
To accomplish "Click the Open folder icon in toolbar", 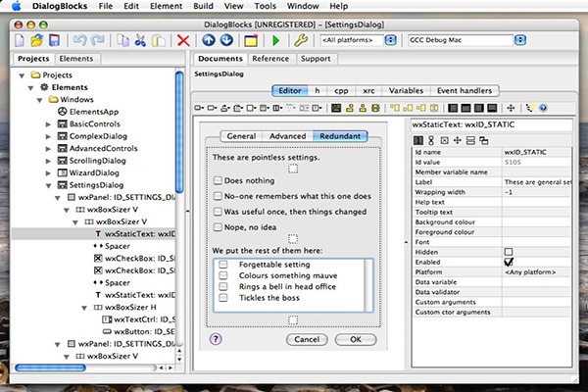I will [37, 40].
